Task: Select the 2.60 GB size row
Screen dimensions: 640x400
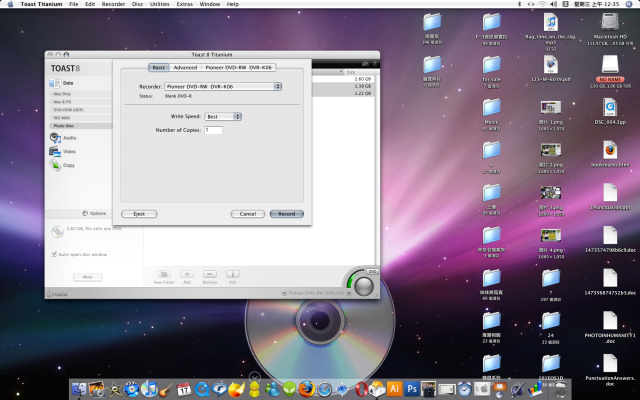Action: 343,79
